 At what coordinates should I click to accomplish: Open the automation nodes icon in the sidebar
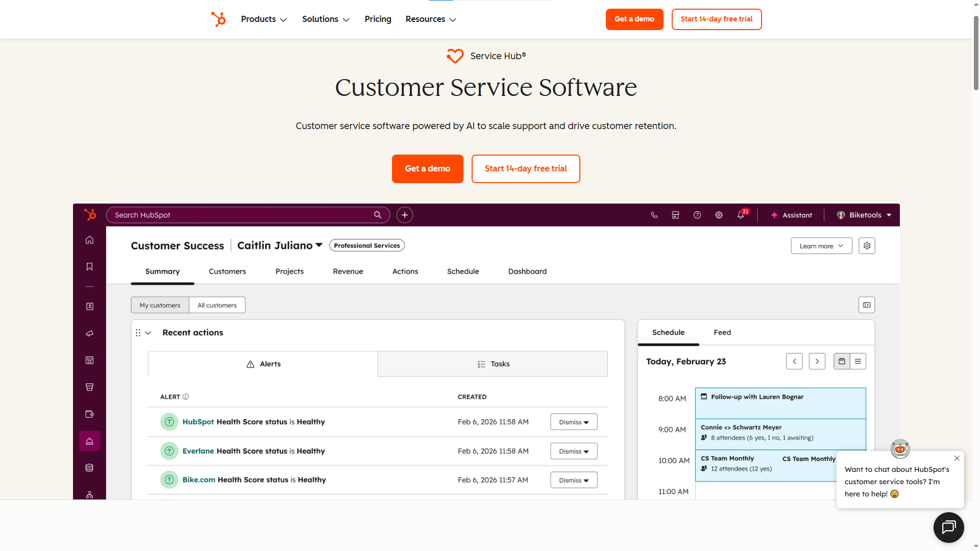89,494
